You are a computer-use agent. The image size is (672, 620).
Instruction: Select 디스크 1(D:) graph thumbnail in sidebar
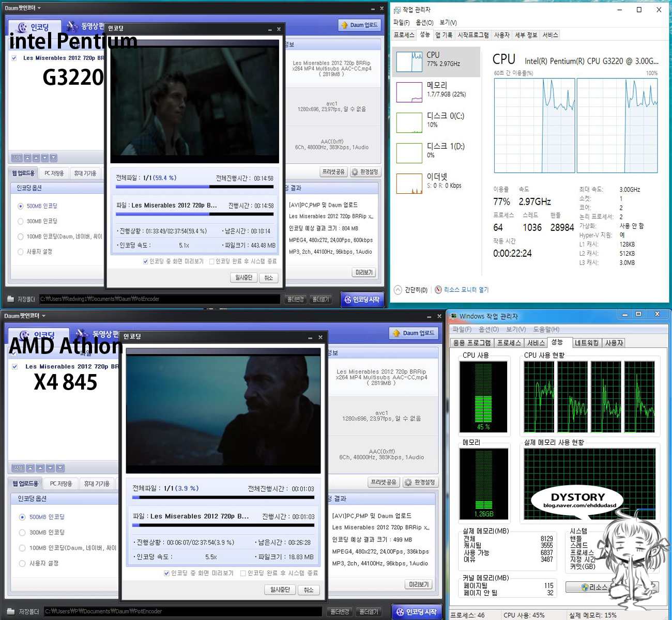coord(409,153)
